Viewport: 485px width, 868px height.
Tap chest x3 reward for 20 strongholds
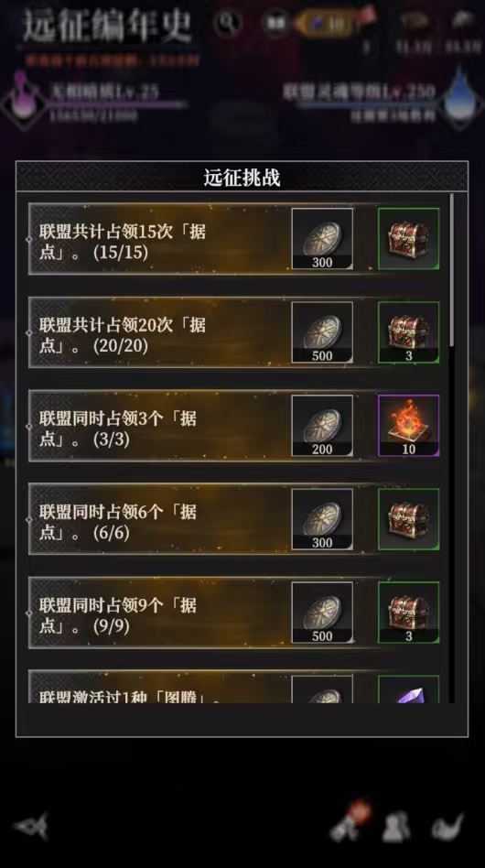(409, 332)
